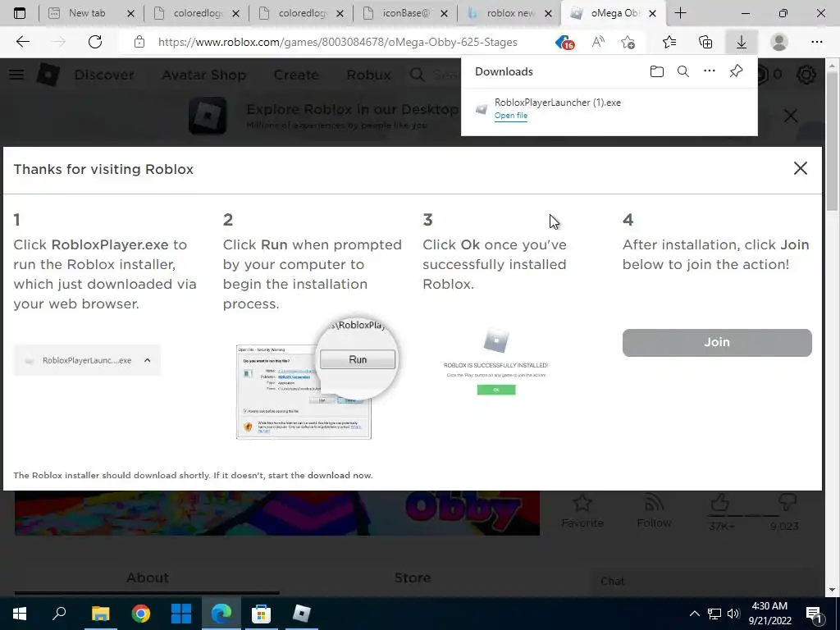Open more options in Downloads panel
This screenshot has height=630, width=840.
pyautogui.click(x=710, y=71)
